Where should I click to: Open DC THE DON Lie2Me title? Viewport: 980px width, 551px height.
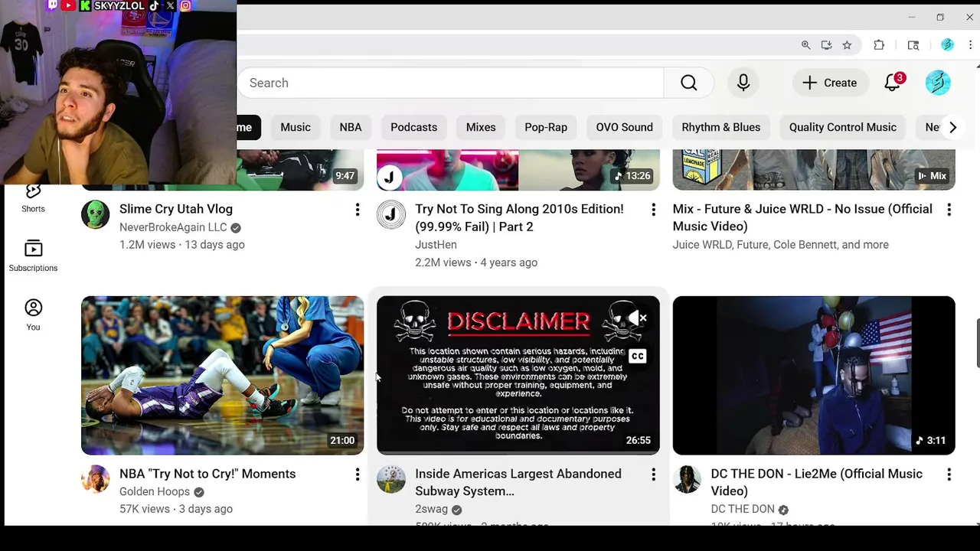coord(816,482)
